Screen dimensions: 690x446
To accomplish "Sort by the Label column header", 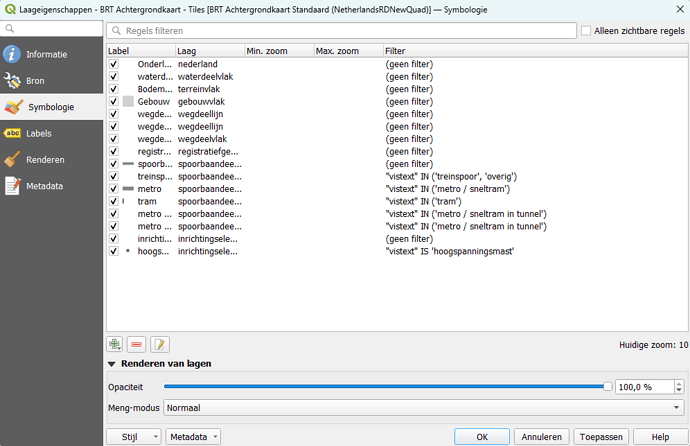I will pyautogui.click(x=141, y=51).
